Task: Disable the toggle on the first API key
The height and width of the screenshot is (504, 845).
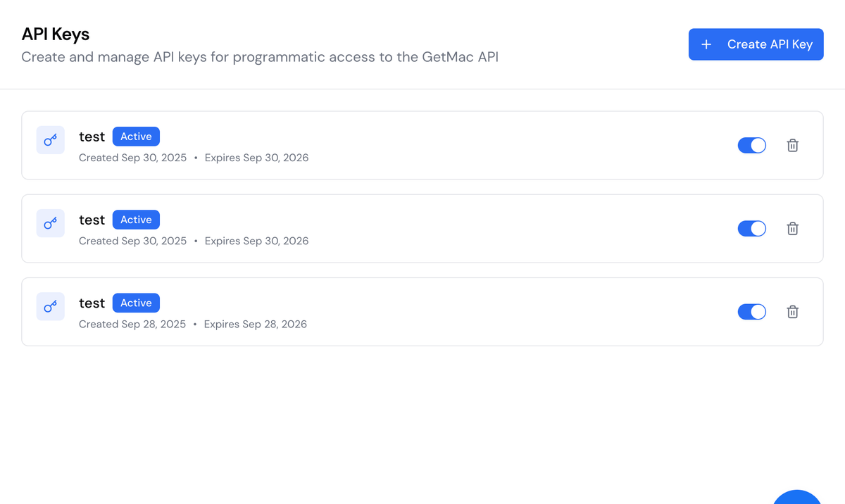Action: point(751,145)
